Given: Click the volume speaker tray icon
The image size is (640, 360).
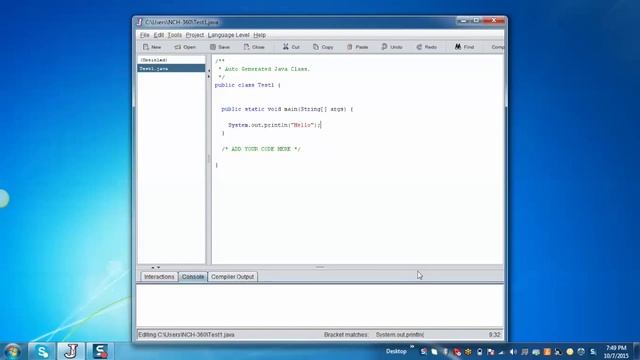Looking at the screenshot, I should (x=513, y=351).
